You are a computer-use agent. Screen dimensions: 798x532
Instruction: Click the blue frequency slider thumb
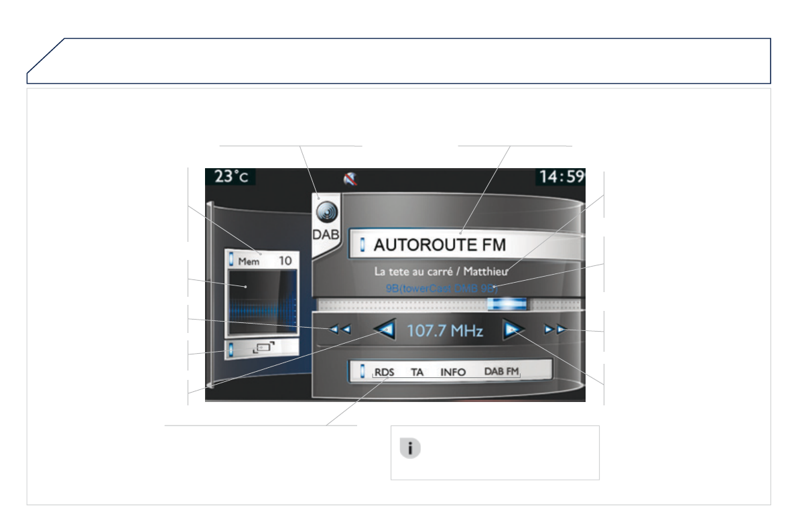507,304
